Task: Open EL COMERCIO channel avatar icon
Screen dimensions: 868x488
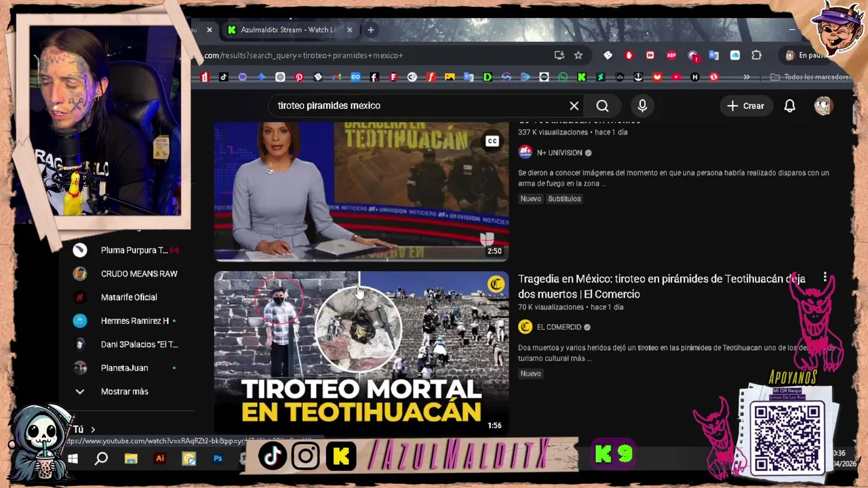Action: 525,327
